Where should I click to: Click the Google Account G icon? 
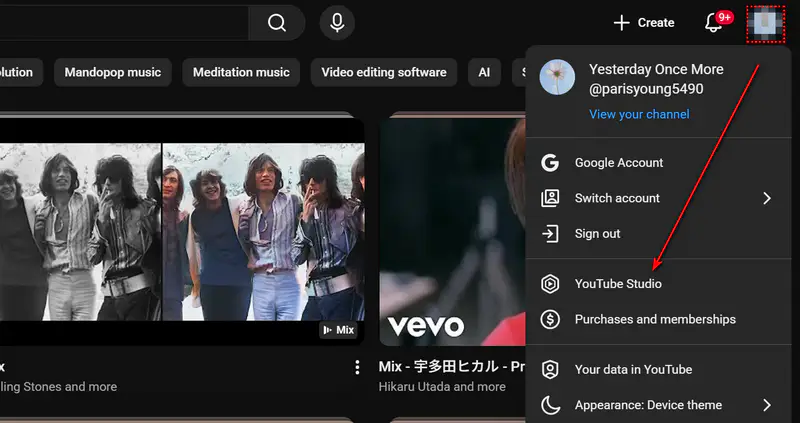549,163
